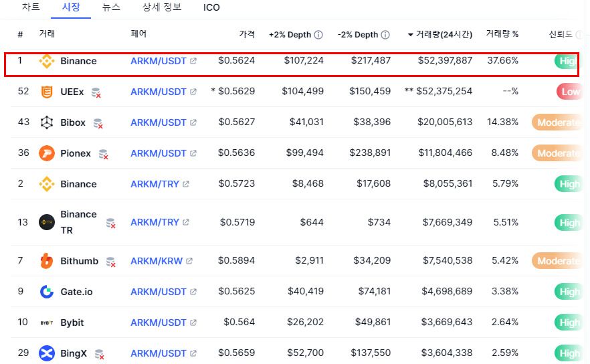This screenshot has width=590, height=364.
Task: Sort table by 가격 column header
Action: [x=247, y=34]
